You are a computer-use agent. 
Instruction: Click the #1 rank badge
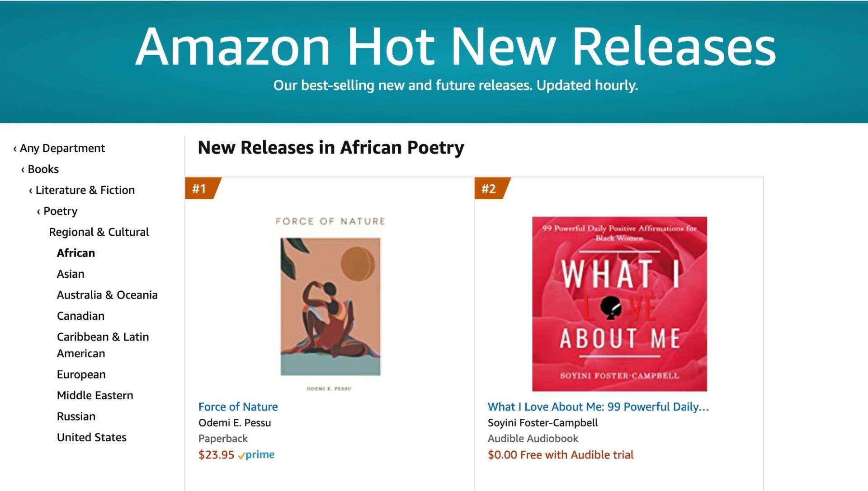pyautogui.click(x=200, y=189)
